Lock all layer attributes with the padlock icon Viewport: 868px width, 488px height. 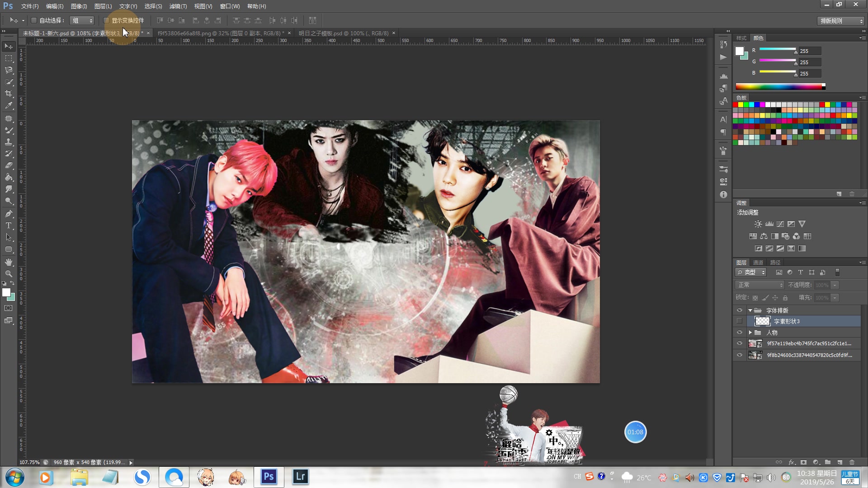point(785,298)
